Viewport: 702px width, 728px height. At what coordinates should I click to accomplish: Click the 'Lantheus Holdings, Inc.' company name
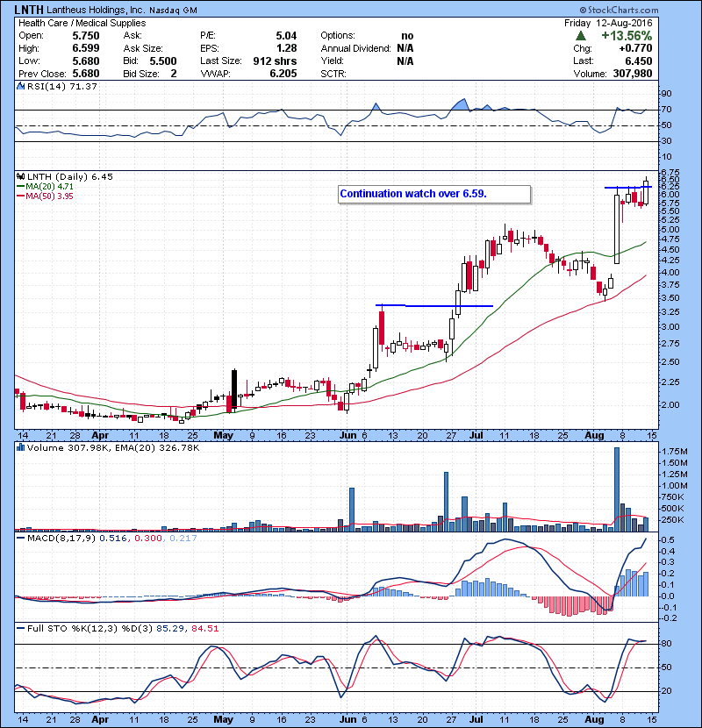click(x=96, y=10)
